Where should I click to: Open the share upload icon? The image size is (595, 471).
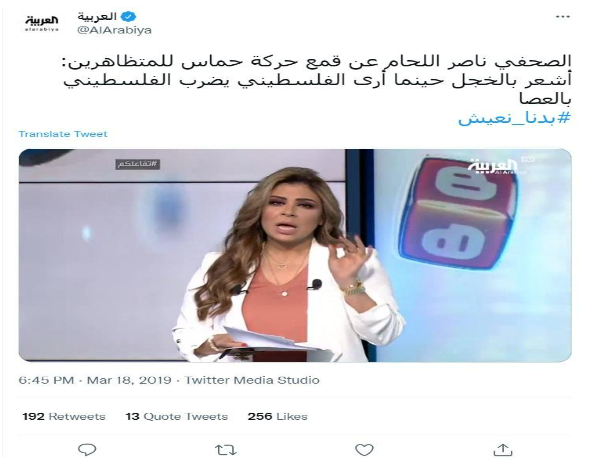[503, 450]
